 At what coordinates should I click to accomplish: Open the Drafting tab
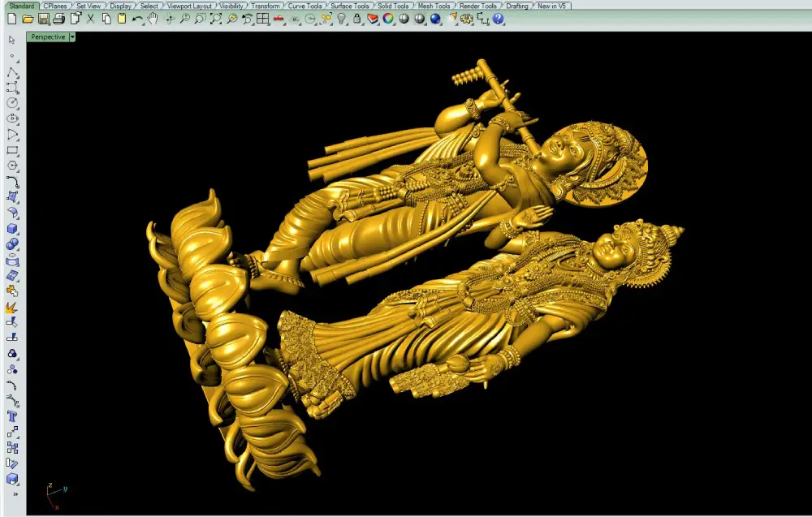coord(517,6)
